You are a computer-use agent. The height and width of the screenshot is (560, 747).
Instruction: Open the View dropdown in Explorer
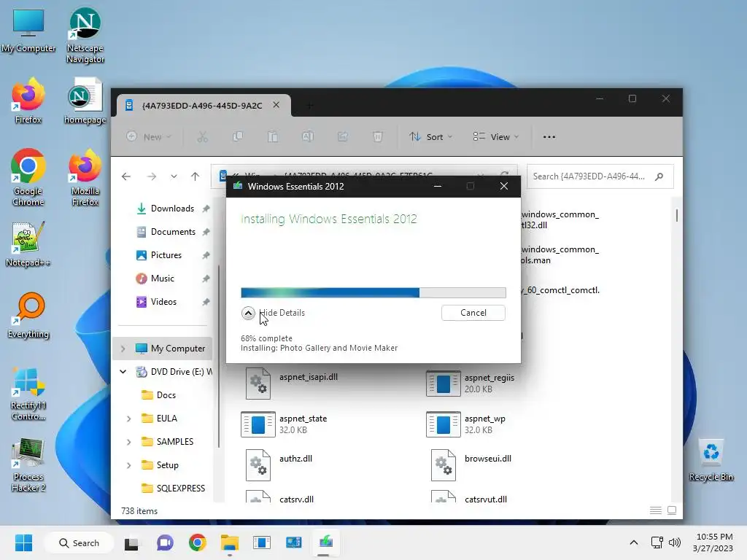496,137
